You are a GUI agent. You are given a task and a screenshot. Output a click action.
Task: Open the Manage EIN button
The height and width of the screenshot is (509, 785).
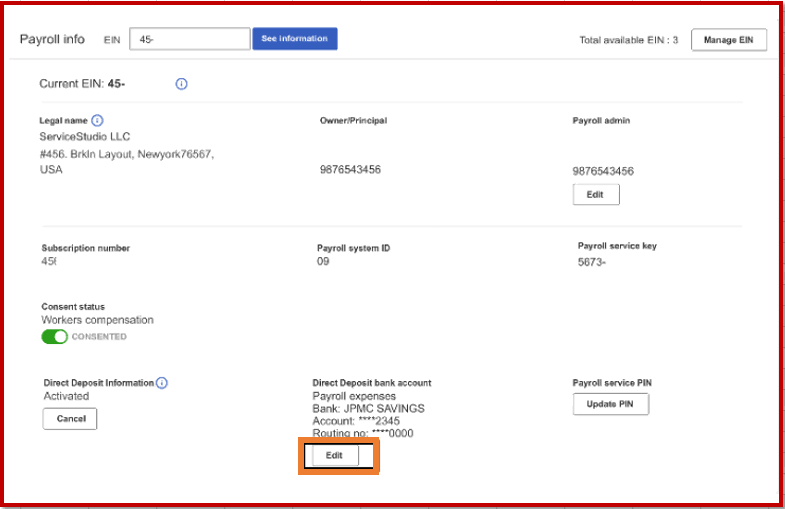[728, 40]
